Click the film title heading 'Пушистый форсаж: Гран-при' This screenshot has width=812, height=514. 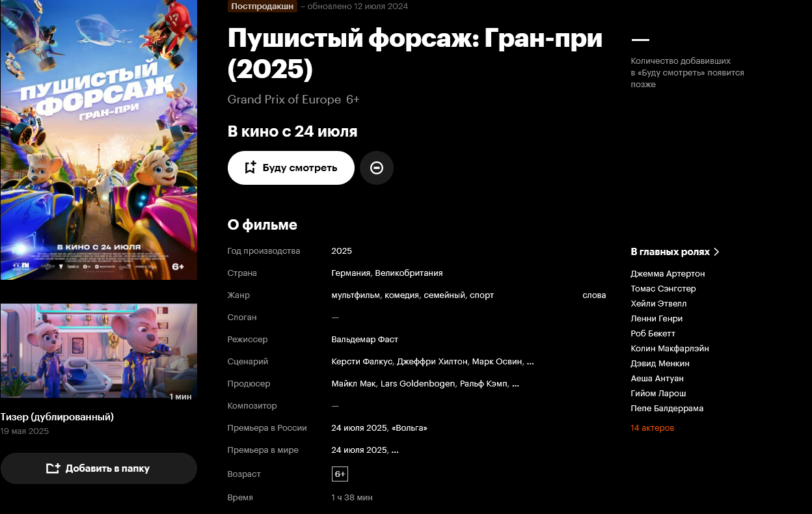pyautogui.click(x=415, y=53)
